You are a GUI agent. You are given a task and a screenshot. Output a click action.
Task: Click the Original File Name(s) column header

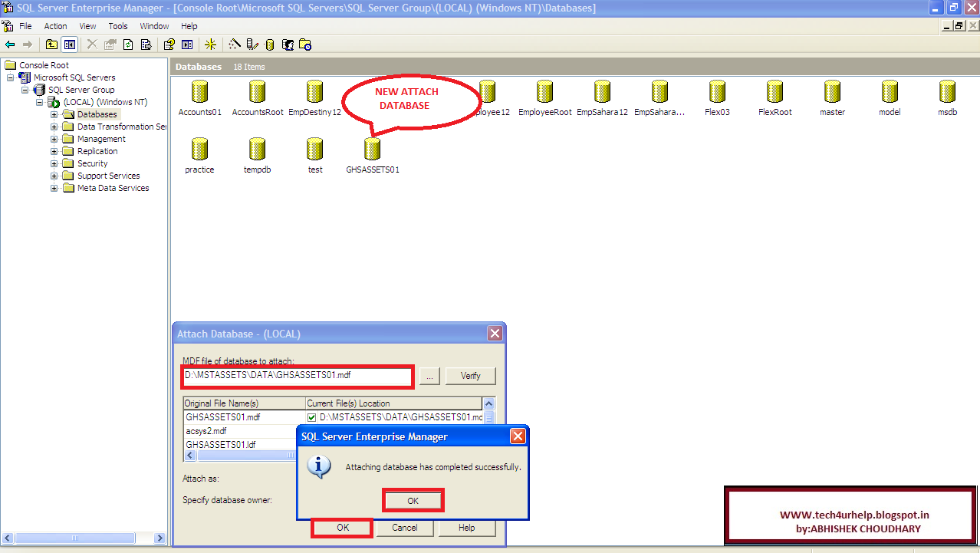pos(244,403)
